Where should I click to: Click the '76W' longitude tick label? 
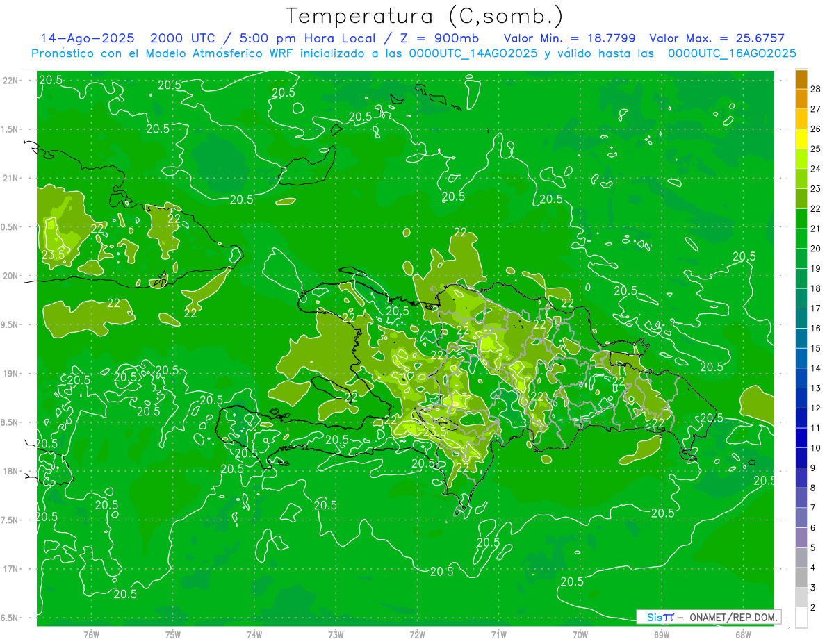(x=91, y=635)
